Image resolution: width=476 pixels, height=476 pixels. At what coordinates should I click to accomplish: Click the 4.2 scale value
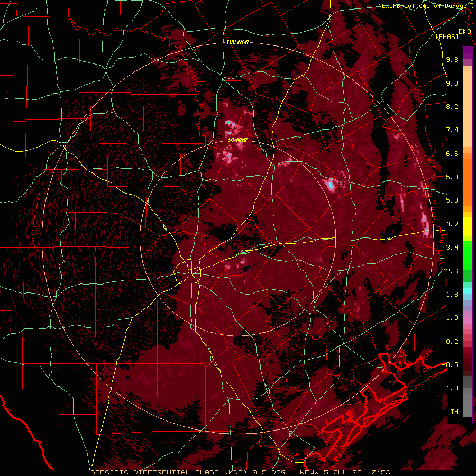pyautogui.click(x=452, y=224)
